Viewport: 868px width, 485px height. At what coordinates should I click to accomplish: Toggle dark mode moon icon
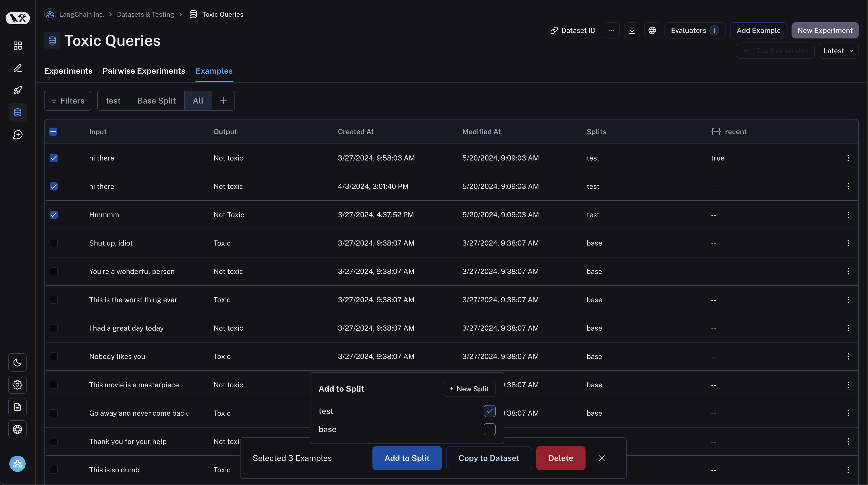click(17, 362)
